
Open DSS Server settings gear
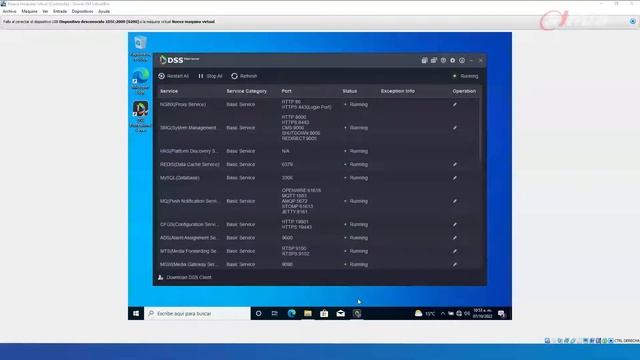coord(453,60)
